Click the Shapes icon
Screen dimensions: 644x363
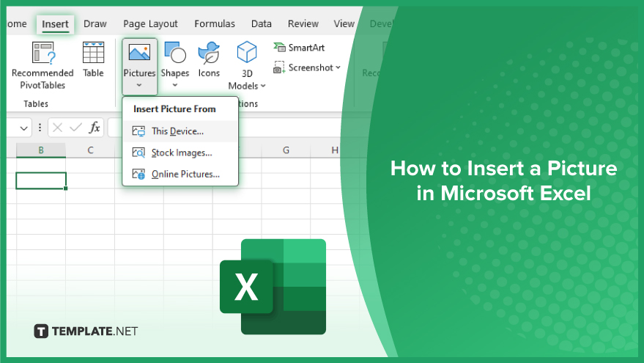(x=175, y=52)
